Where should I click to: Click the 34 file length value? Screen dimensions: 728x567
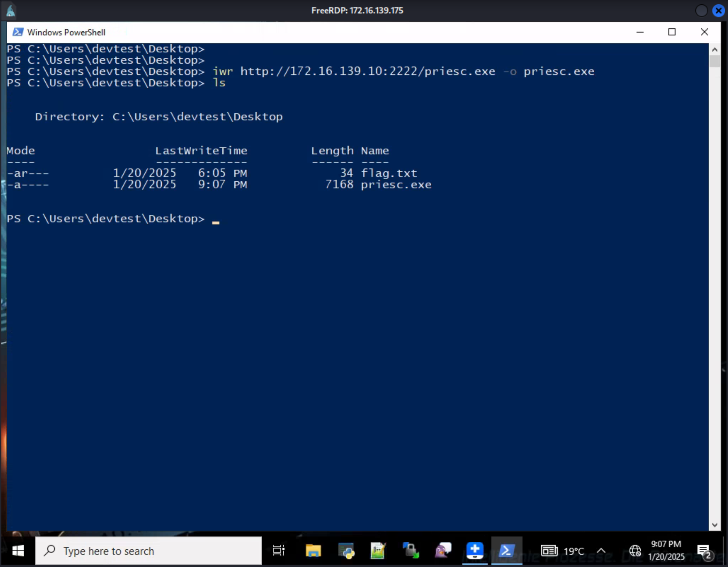point(346,173)
